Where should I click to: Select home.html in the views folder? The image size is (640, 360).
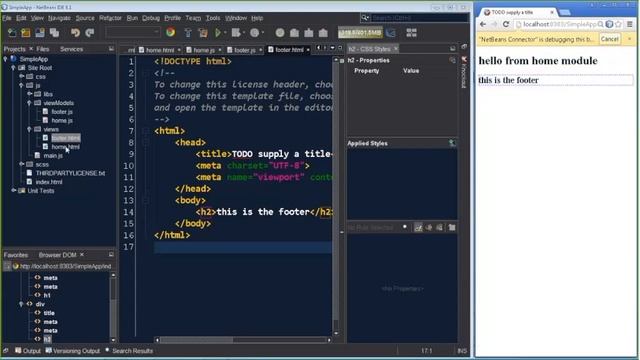tap(65, 147)
